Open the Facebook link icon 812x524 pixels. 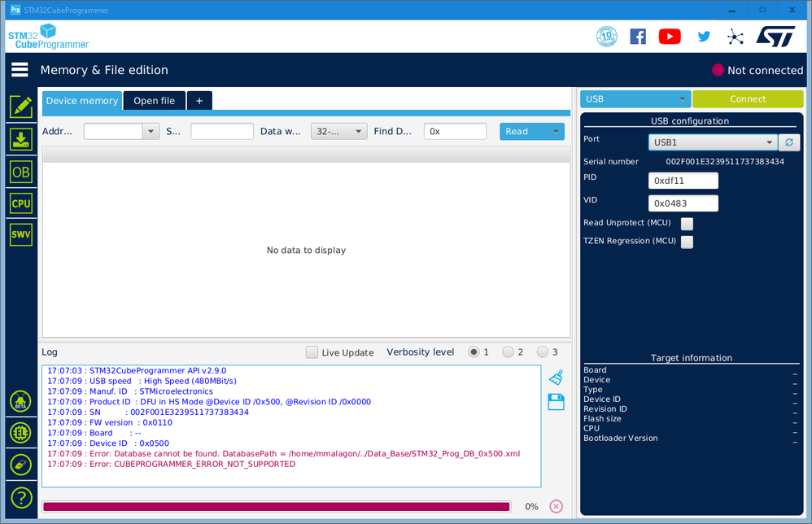point(638,37)
